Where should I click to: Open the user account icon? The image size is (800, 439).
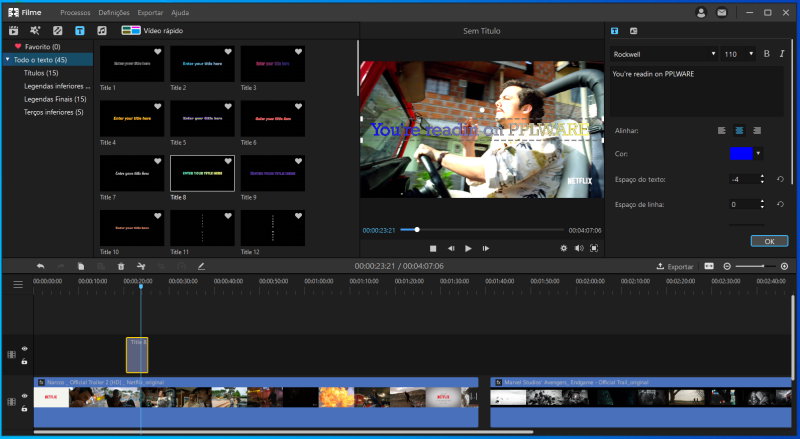[x=701, y=12]
